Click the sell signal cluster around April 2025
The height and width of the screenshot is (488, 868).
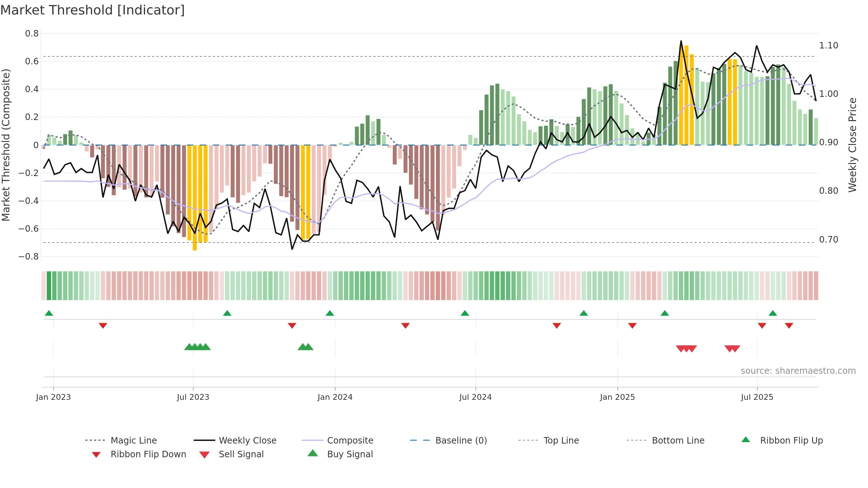click(x=686, y=349)
